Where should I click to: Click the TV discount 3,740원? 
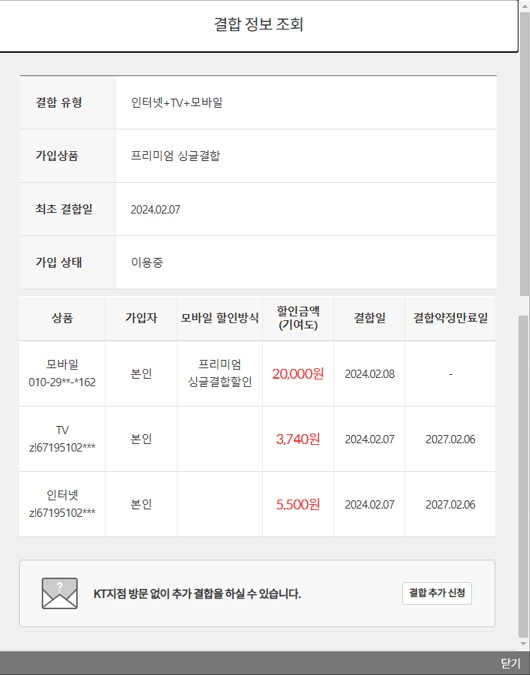pyautogui.click(x=298, y=439)
